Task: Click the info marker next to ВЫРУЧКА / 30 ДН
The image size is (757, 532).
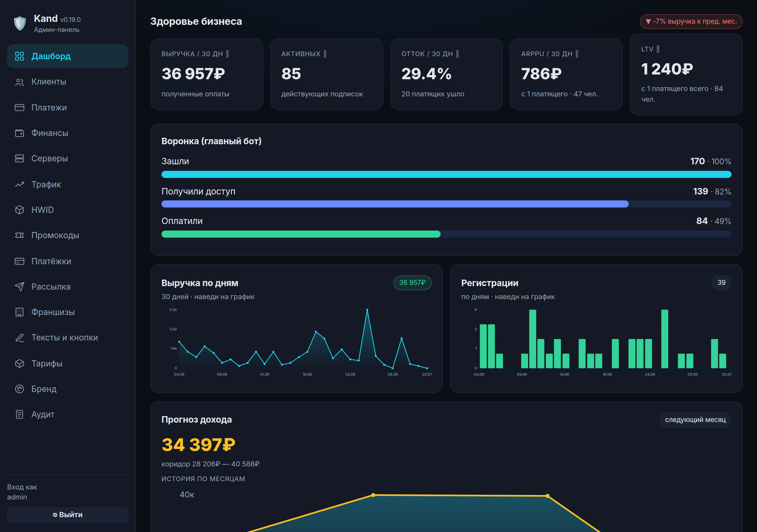Action: tap(227, 54)
